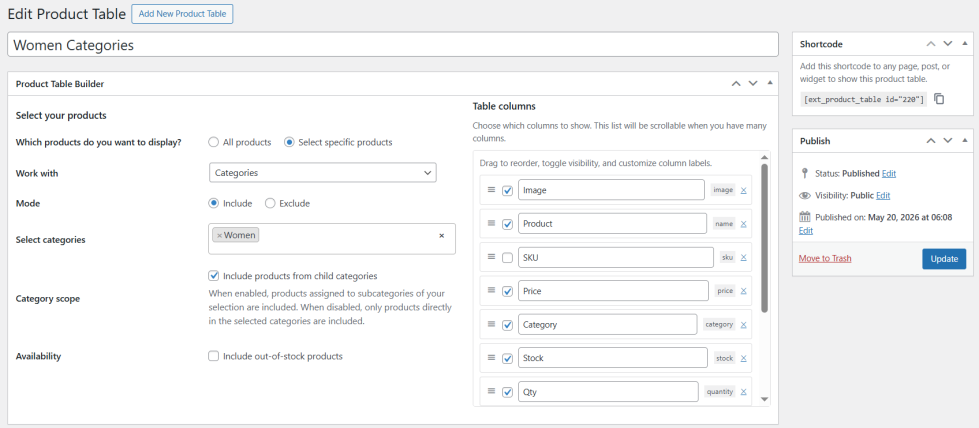Grab the drag handle for Price column
Image resolution: width=979 pixels, height=428 pixels.
pyautogui.click(x=491, y=290)
